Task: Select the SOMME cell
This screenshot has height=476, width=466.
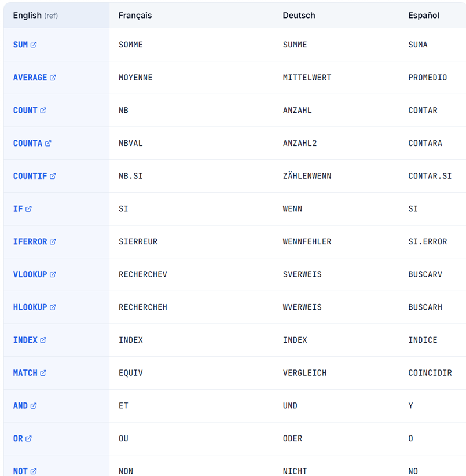Action: [x=192, y=45]
